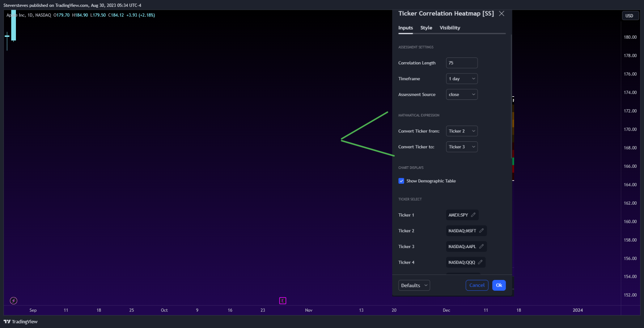Click the Oct date axis label

(164, 310)
